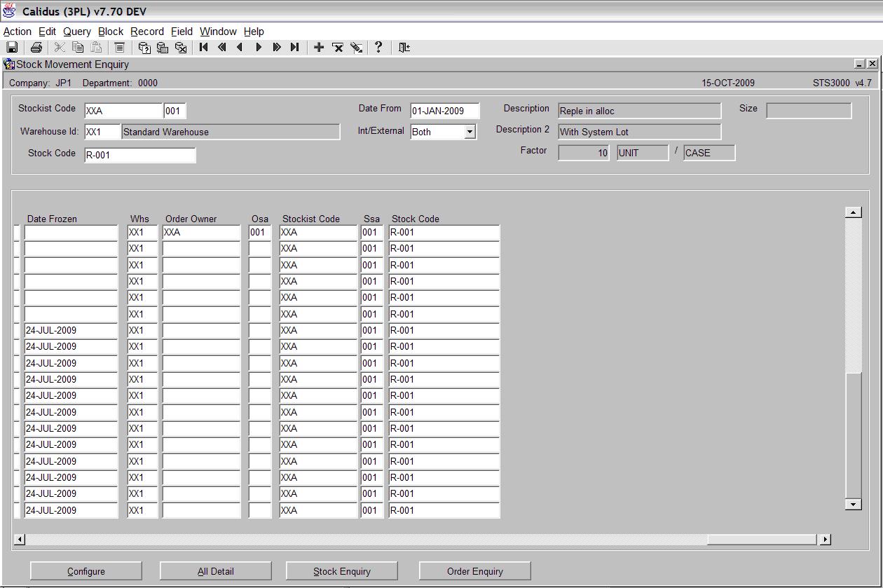The width and height of the screenshot is (883, 588).
Task: Open the Help menu
Action: (x=254, y=32)
